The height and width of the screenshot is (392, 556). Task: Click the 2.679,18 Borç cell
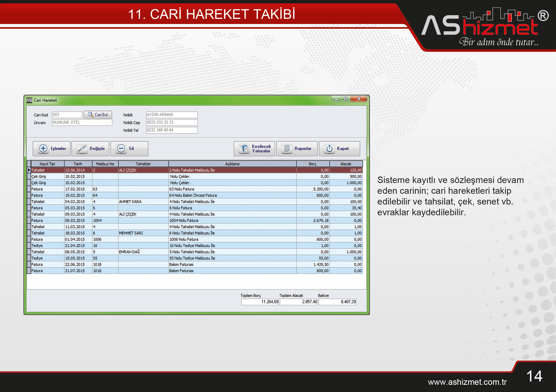(313, 221)
